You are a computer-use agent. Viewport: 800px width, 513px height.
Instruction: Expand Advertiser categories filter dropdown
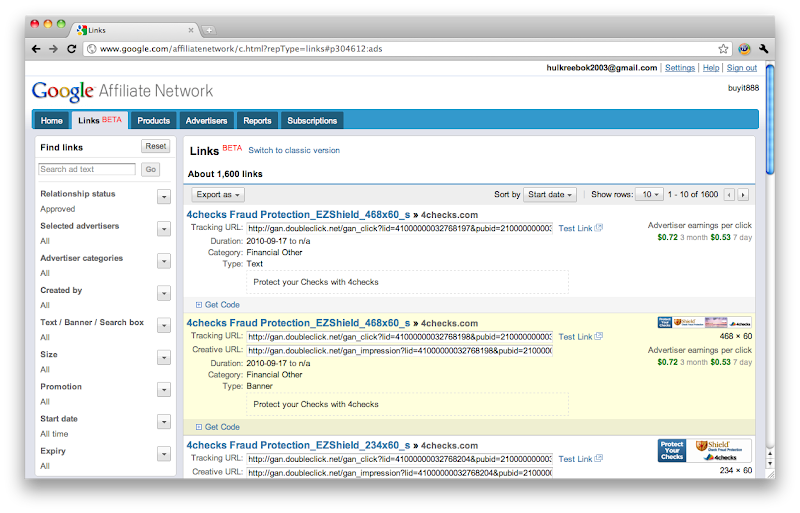coord(164,261)
